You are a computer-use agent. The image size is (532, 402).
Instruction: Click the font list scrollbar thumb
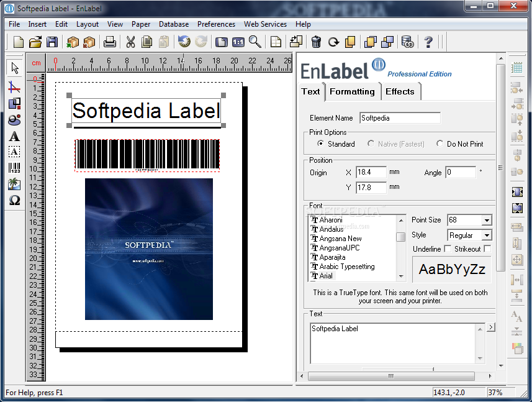pyautogui.click(x=400, y=237)
